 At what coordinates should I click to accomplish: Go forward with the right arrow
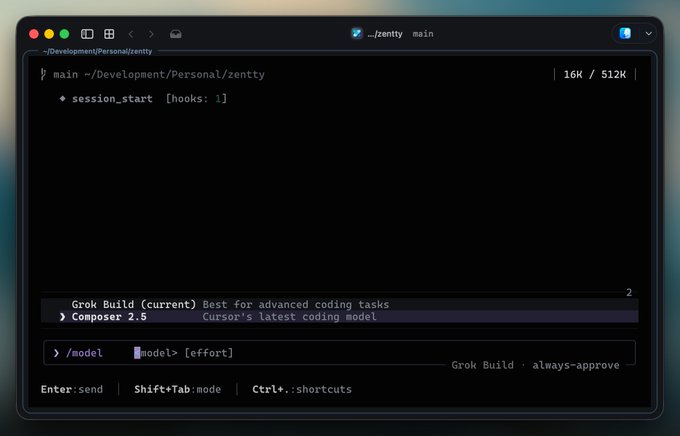click(x=151, y=34)
